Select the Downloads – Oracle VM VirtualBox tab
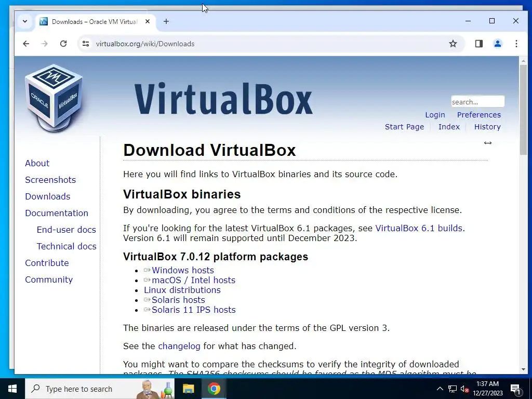This screenshot has height=399, width=532. click(95, 21)
